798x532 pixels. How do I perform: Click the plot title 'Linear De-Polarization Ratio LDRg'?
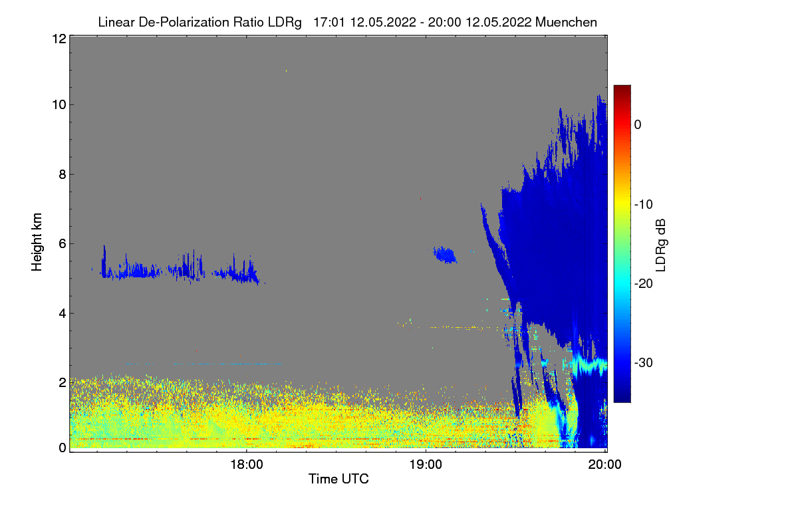tap(199, 23)
